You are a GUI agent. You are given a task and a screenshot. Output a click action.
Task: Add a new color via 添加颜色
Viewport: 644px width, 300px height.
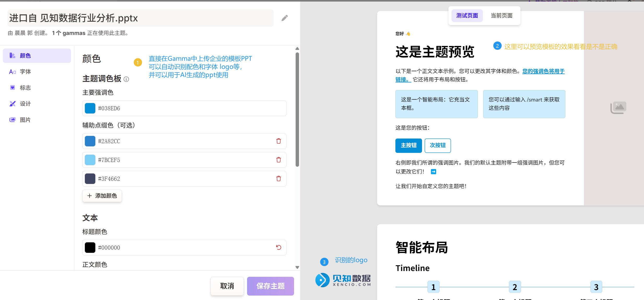point(102,196)
